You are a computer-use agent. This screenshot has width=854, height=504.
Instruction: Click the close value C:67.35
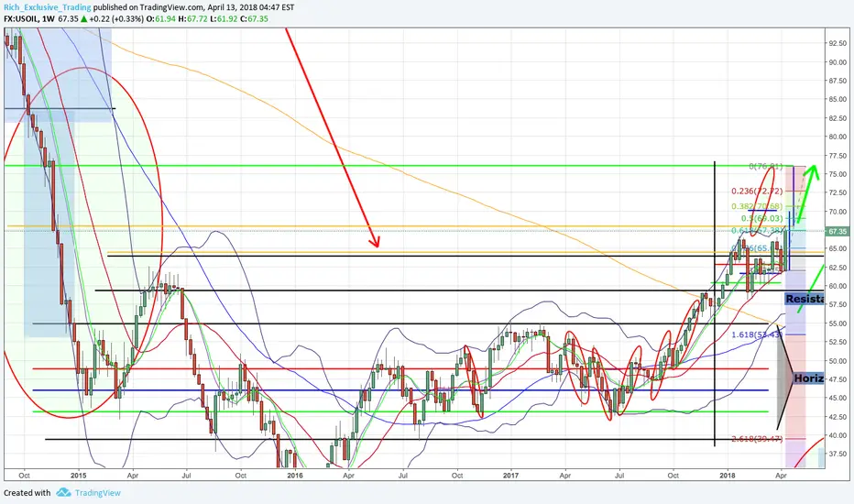point(253,18)
